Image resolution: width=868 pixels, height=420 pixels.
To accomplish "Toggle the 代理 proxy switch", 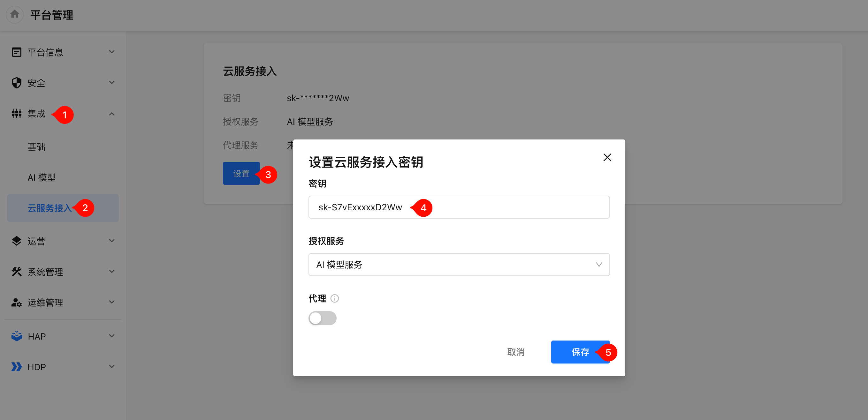I will [323, 318].
